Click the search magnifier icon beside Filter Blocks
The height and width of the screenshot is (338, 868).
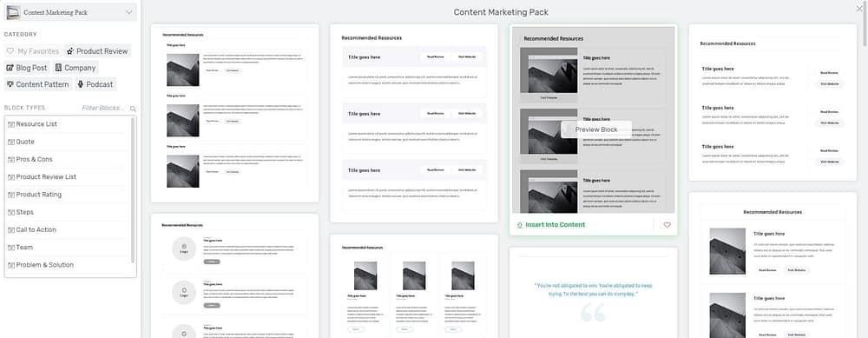[133, 109]
